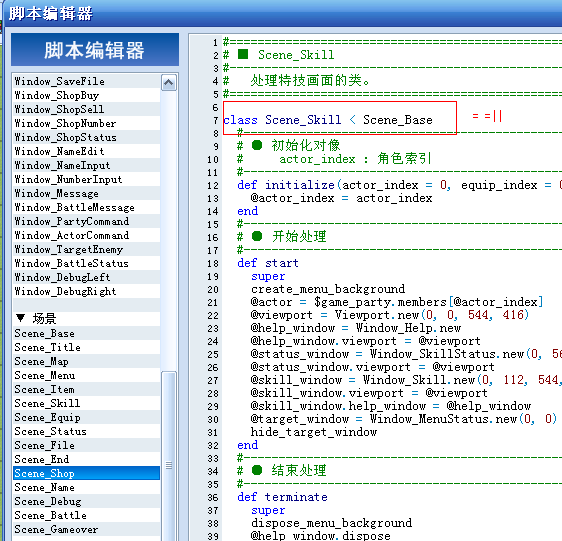Screen dimensions: 562x541
Task: Click the create_menu_background code line
Action: [328, 289]
